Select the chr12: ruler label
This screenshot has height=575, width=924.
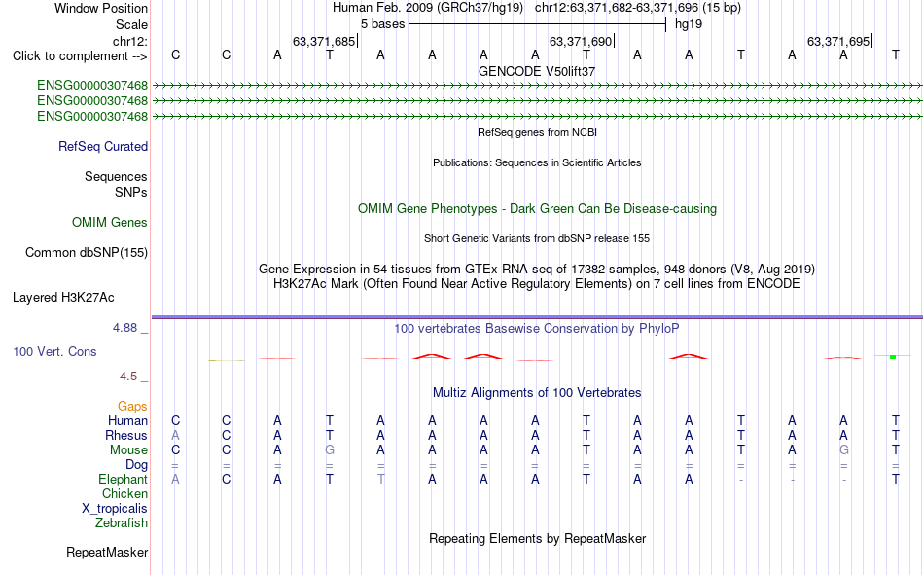click(x=129, y=41)
